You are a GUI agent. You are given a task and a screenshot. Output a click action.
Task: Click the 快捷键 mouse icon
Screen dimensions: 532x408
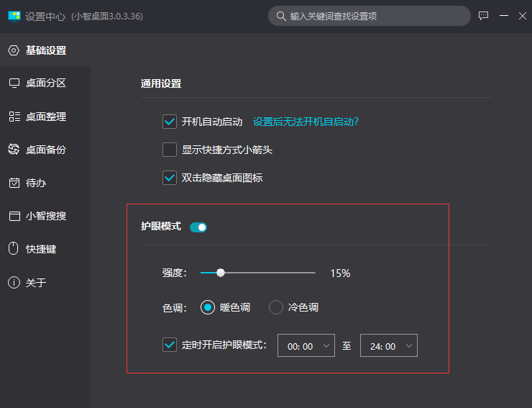(x=13, y=249)
